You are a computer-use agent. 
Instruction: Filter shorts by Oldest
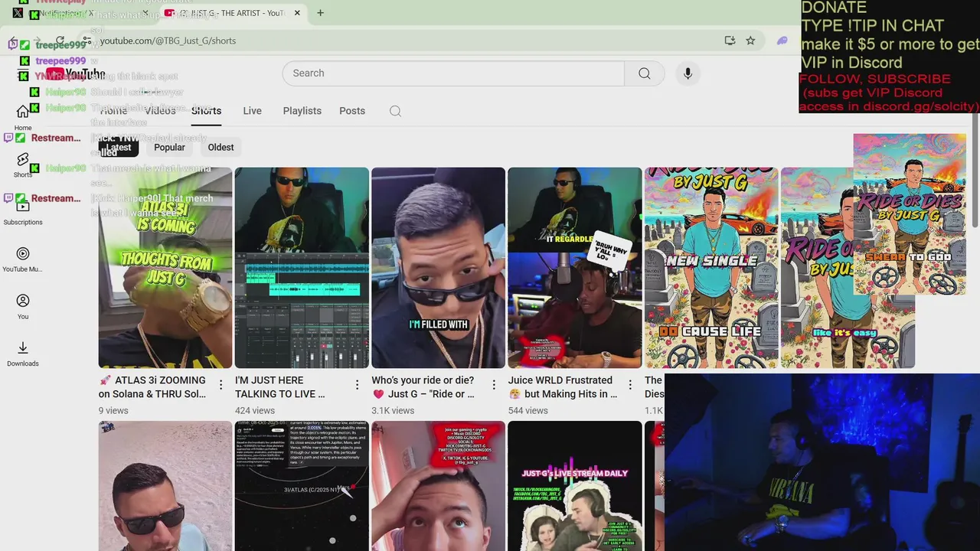click(220, 148)
